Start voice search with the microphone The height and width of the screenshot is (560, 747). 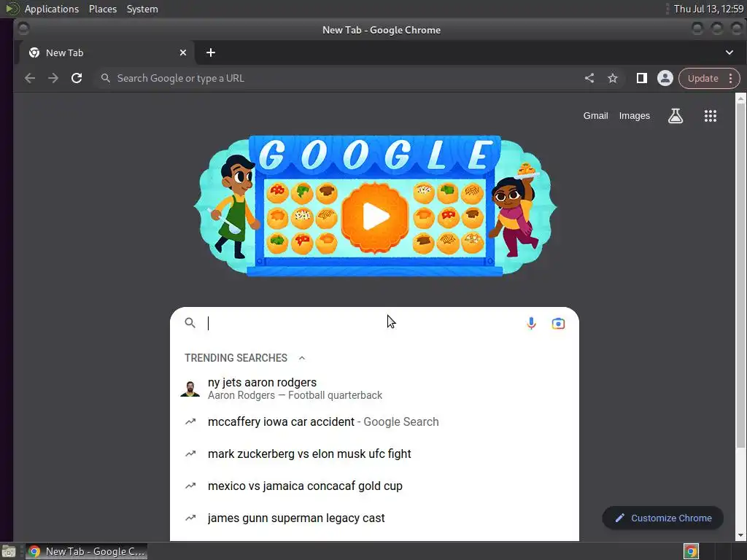[x=531, y=323]
